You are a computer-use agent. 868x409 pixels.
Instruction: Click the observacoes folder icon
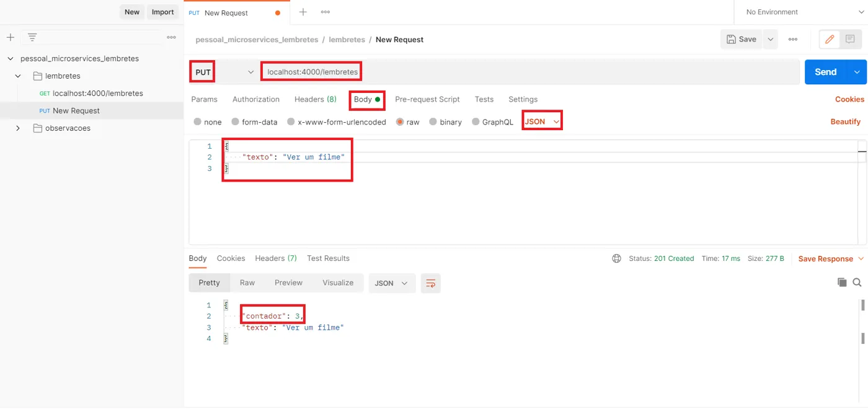(x=38, y=128)
